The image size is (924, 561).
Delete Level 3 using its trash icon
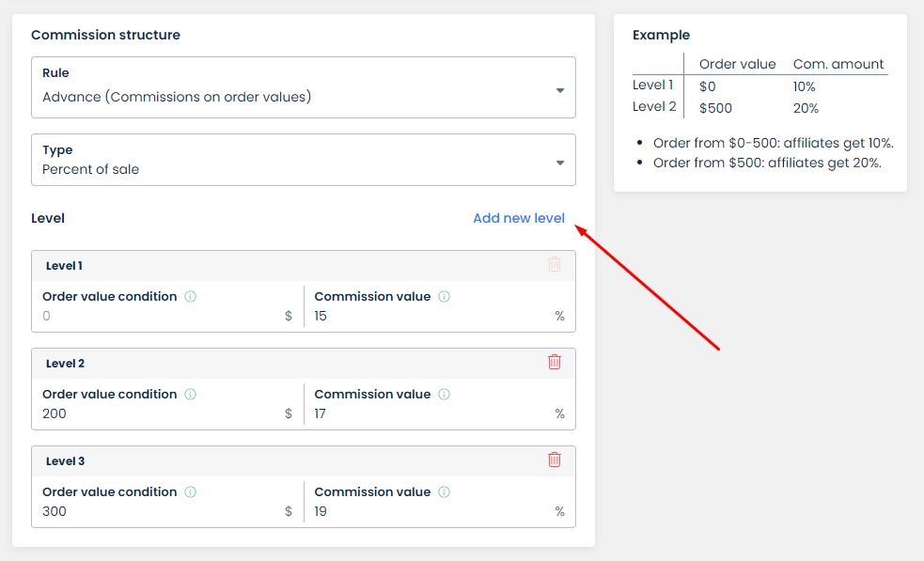(555, 460)
